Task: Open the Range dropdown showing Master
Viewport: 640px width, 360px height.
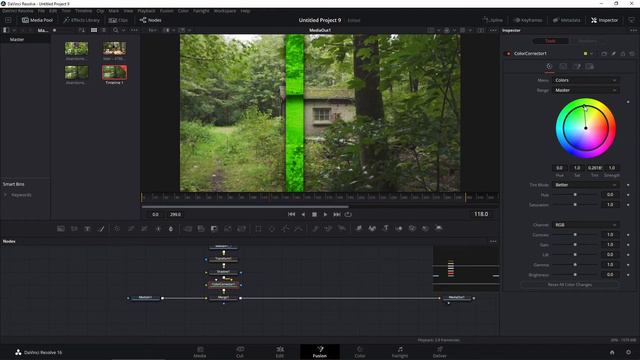Action: pos(586,90)
